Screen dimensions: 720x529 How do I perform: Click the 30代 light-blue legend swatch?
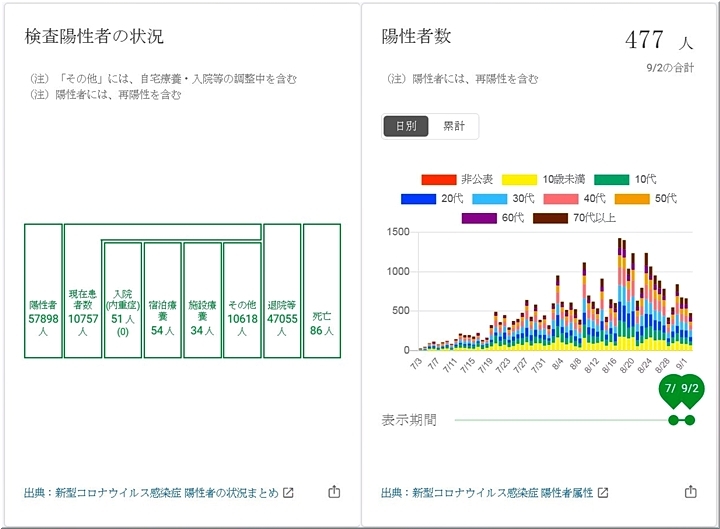tap(488, 198)
